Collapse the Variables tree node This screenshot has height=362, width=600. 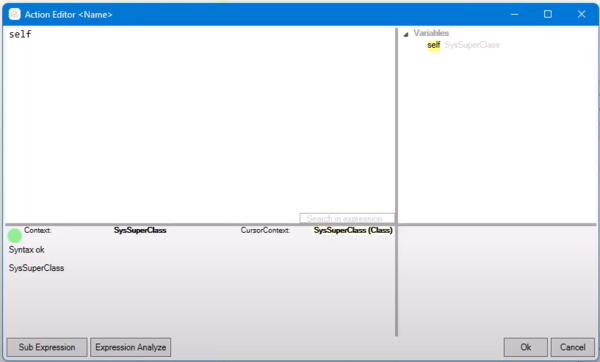click(406, 34)
